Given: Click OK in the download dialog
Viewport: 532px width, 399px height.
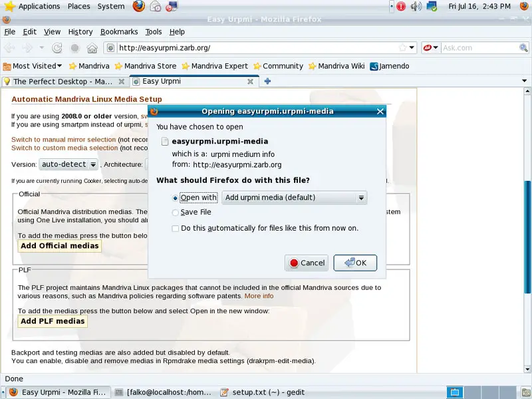Looking at the screenshot, I should pos(355,263).
